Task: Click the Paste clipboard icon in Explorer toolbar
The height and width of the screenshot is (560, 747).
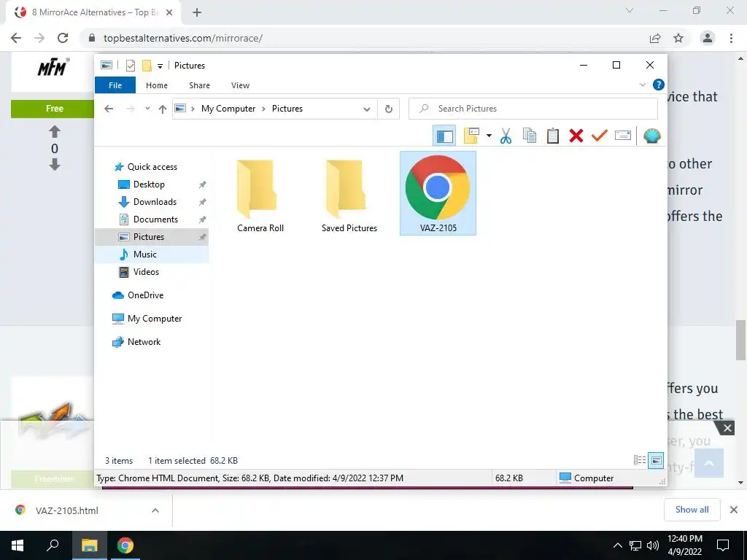Action: pyautogui.click(x=553, y=136)
